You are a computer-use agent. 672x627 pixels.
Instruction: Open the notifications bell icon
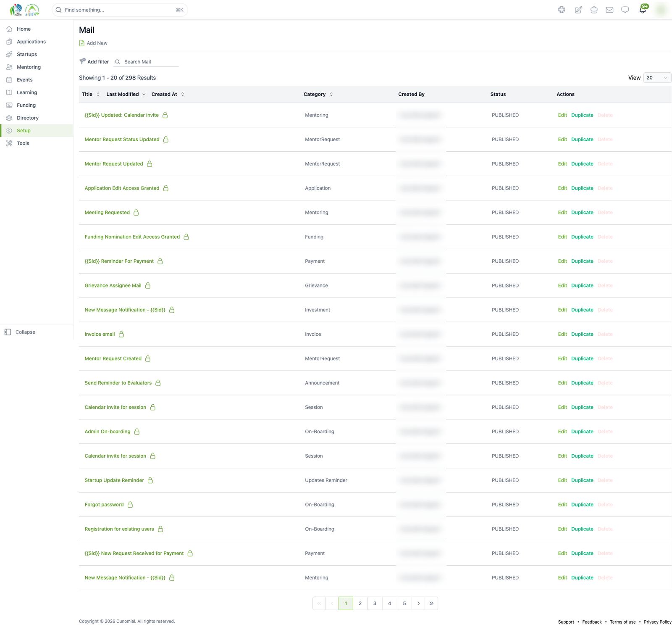tap(643, 10)
